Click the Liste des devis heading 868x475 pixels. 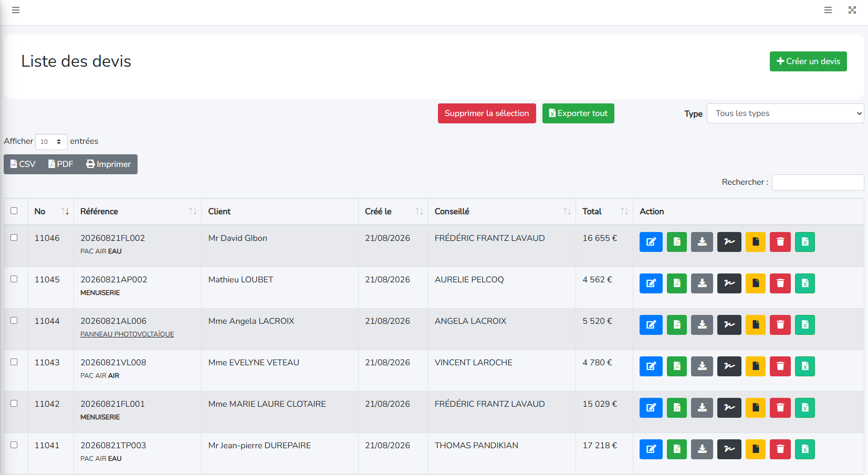pyautogui.click(x=76, y=61)
